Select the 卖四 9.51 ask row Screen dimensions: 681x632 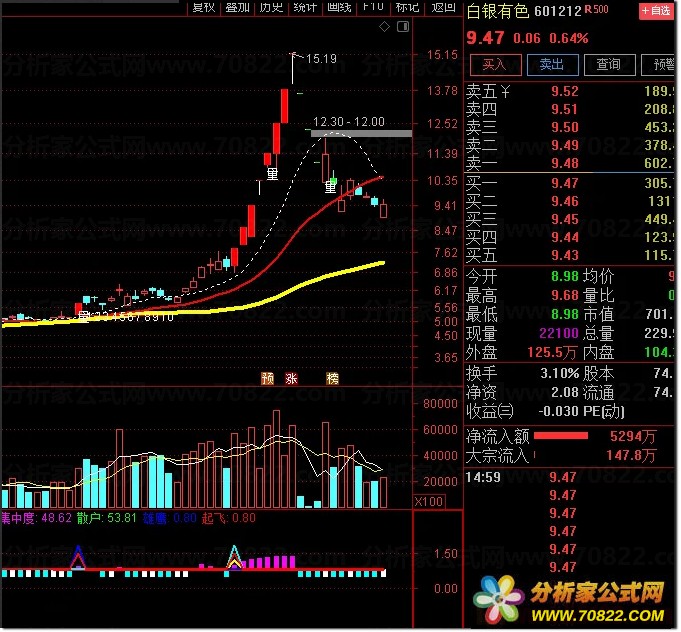pyautogui.click(x=570, y=109)
